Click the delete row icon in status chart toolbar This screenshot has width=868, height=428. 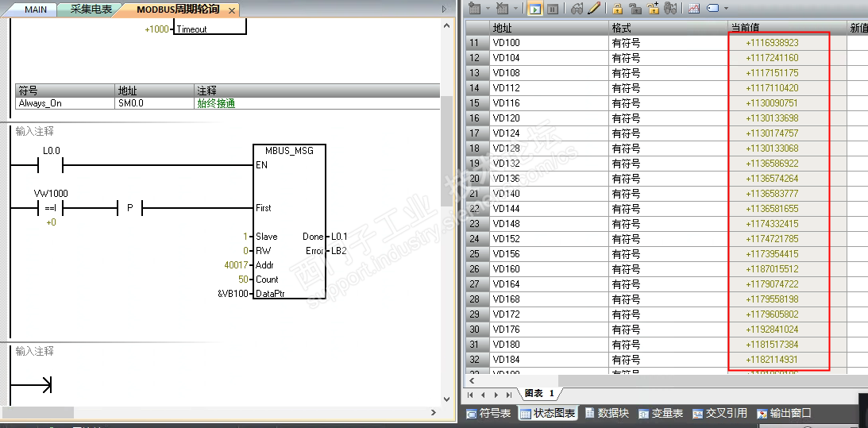503,8
